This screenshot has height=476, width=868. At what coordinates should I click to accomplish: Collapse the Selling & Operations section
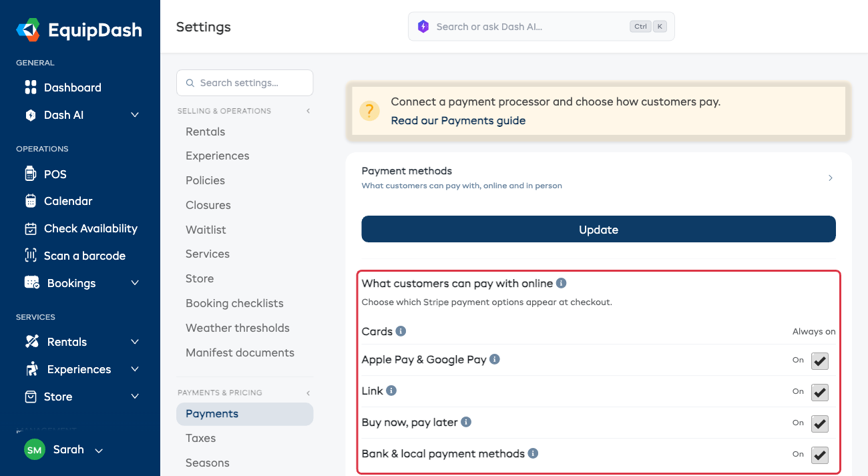pyautogui.click(x=308, y=111)
